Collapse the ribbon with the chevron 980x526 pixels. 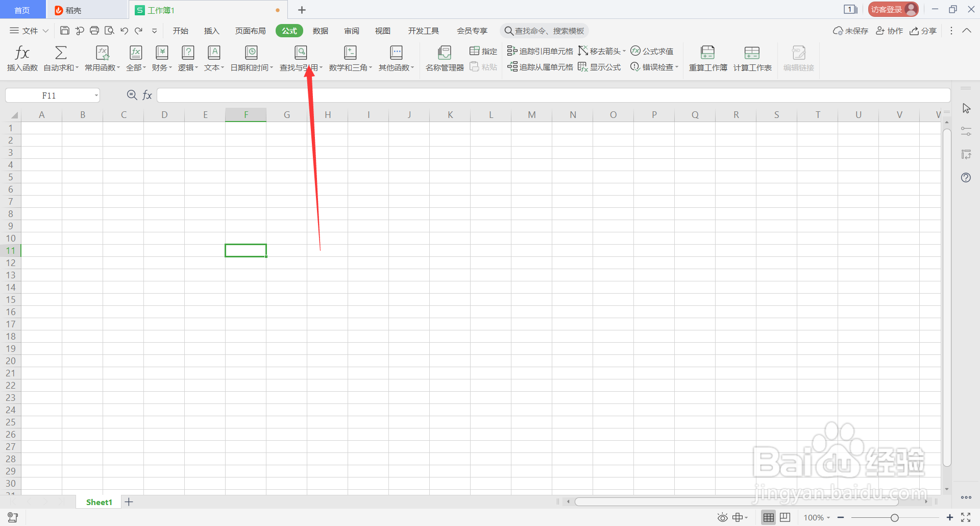coord(967,31)
